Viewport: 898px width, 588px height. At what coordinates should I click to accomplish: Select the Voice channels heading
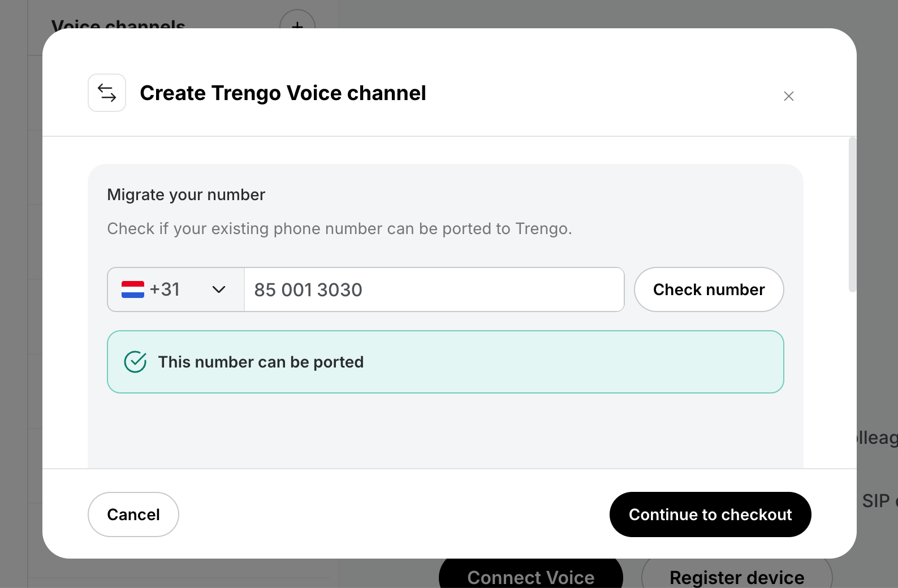point(118,24)
